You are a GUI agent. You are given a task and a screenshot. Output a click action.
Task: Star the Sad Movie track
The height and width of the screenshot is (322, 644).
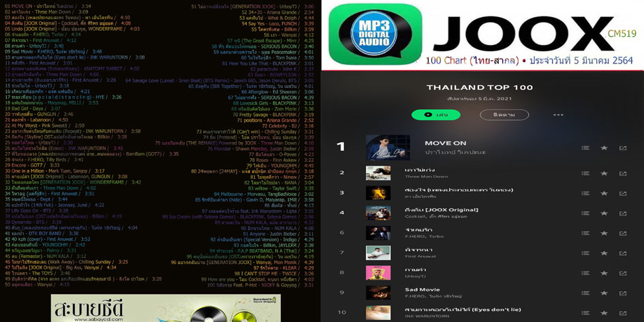[604, 293]
